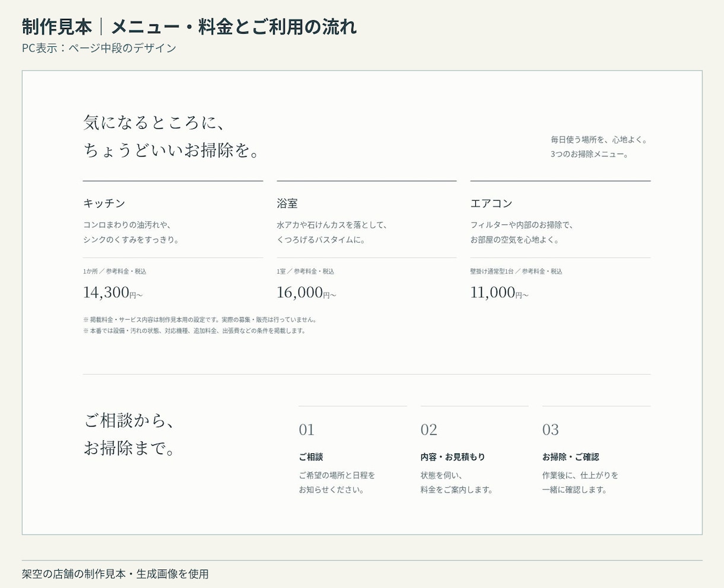This screenshot has width=724, height=588.
Task: Click step number 03
Action: (x=551, y=430)
